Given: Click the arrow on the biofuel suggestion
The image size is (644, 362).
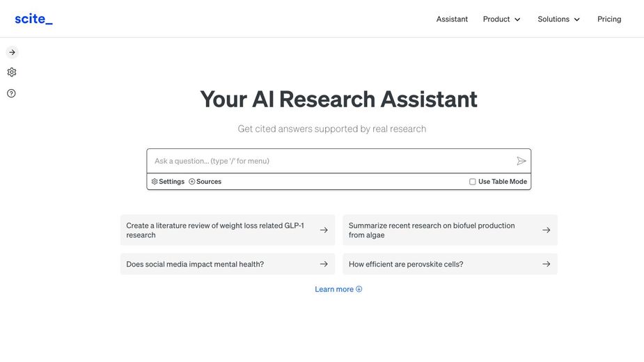Looking at the screenshot, I should (547, 230).
